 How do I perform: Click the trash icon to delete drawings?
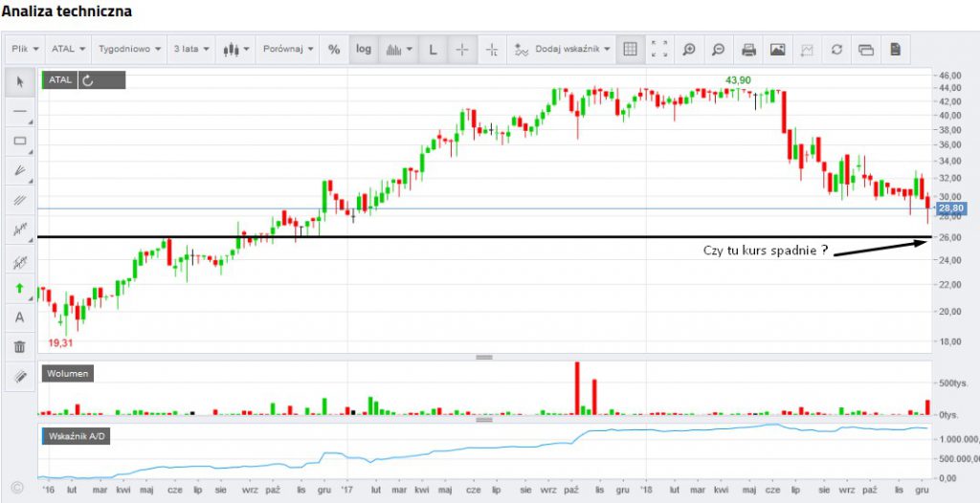[19, 347]
